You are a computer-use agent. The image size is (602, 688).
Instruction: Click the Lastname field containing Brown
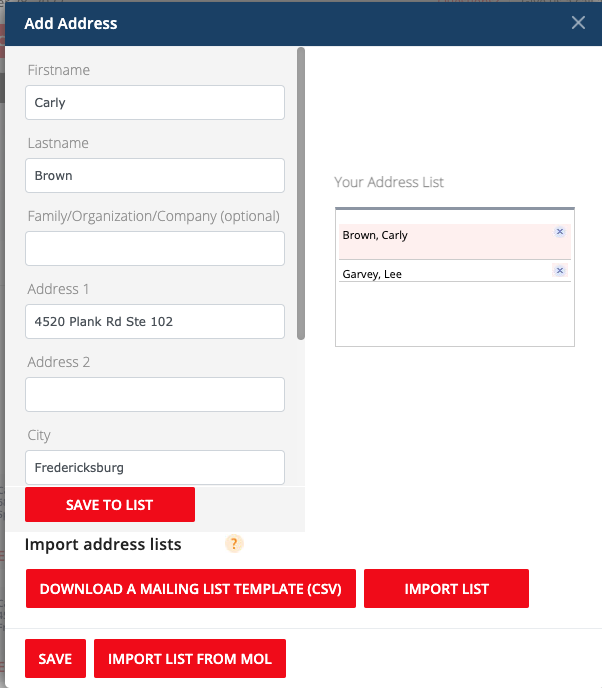pos(155,176)
